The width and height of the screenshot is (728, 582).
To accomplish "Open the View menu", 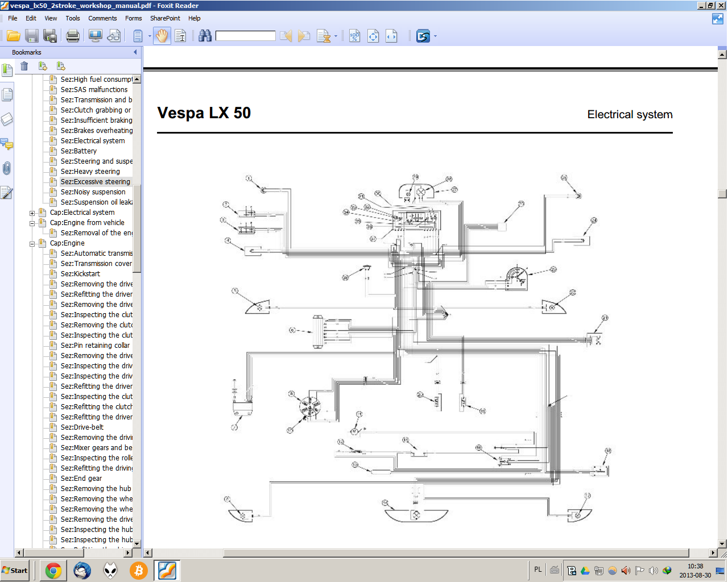I will (x=51, y=18).
